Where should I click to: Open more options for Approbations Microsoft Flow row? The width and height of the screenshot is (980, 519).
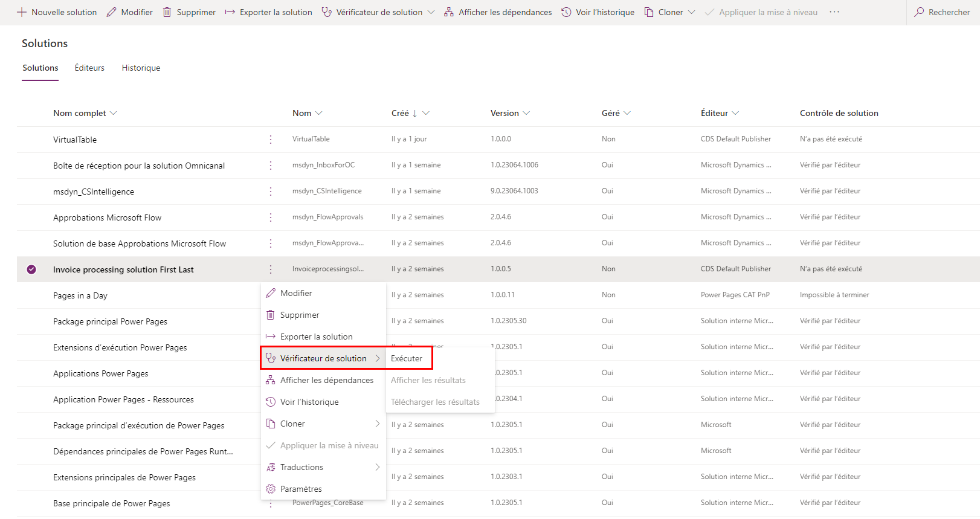point(271,218)
